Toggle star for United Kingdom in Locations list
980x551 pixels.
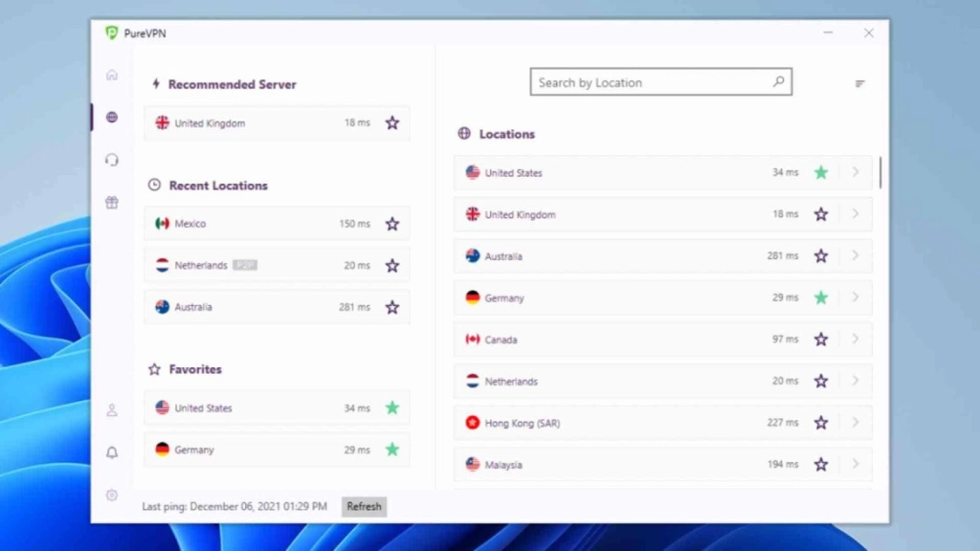820,214
